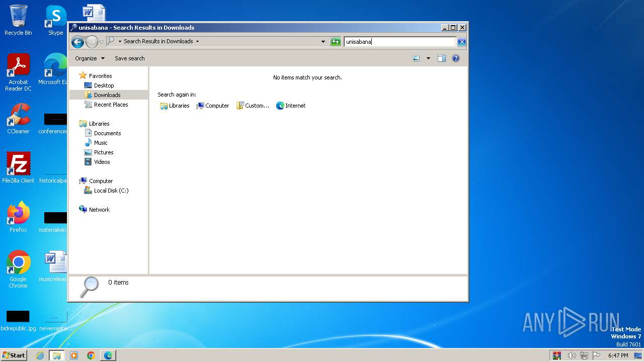Open Action Center flag in system tray
Viewport: 644px width, 362px height.
tap(597, 355)
